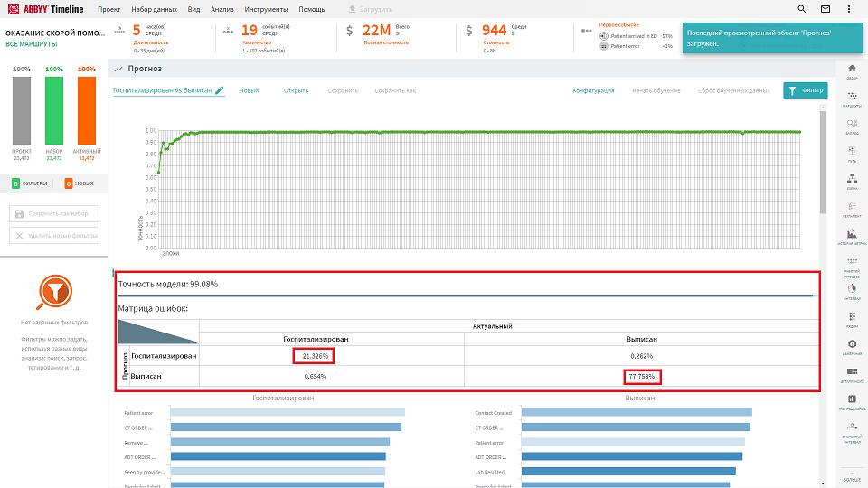Click the Госпитализирован vs Выписан title
Screen dimensions: 868x488
[x=163, y=90]
